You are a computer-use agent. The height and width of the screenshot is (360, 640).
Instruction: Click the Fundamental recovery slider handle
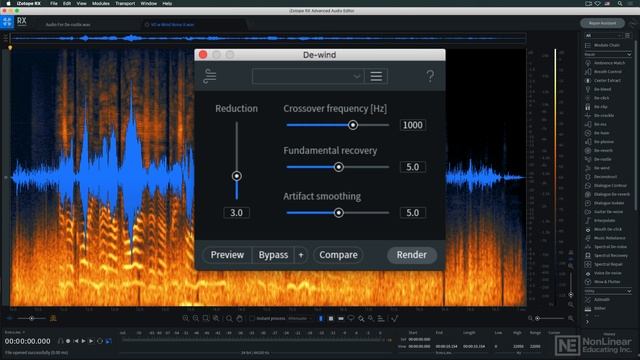click(338, 167)
